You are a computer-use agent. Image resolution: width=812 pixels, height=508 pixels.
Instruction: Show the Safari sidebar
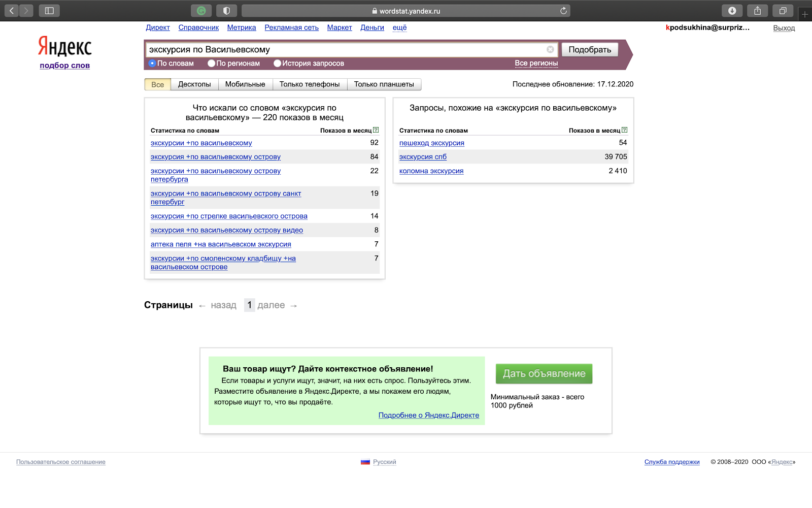coord(49,11)
